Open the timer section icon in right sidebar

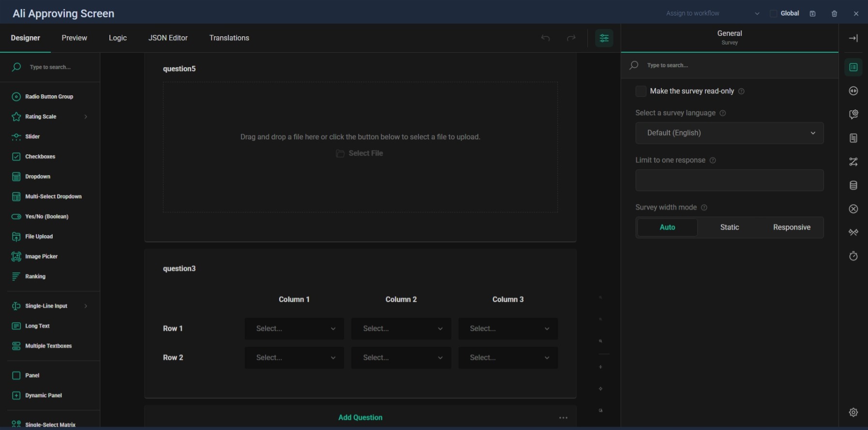pos(853,256)
